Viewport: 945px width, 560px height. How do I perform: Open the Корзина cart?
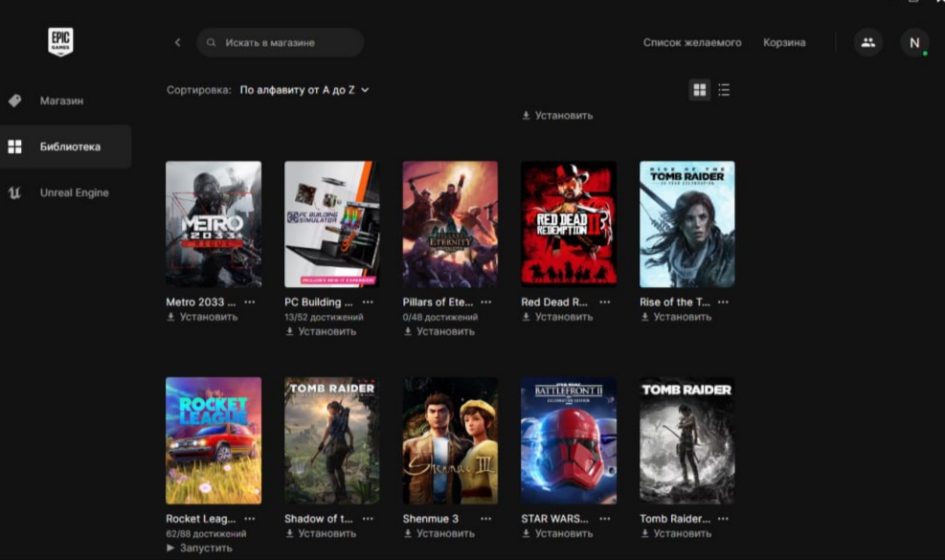pyautogui.click(x=784, y=43)
